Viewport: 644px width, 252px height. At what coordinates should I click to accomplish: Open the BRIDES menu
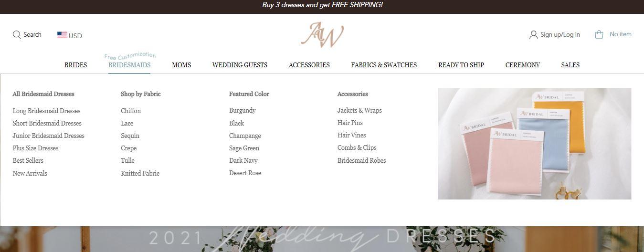76,65
